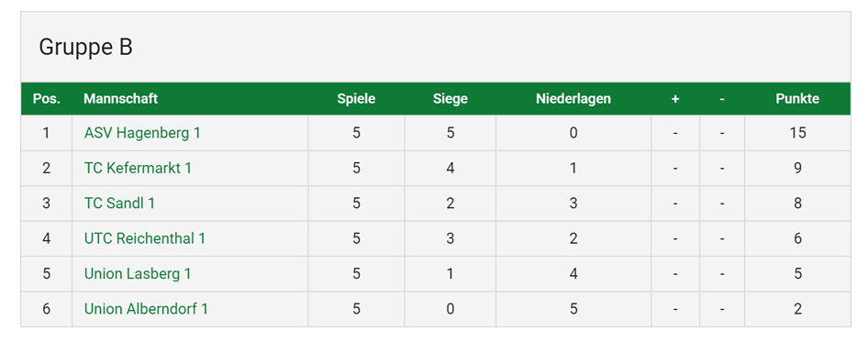Click the Gruppe B heading
The image size is (868, 353).
click(86, 48)
